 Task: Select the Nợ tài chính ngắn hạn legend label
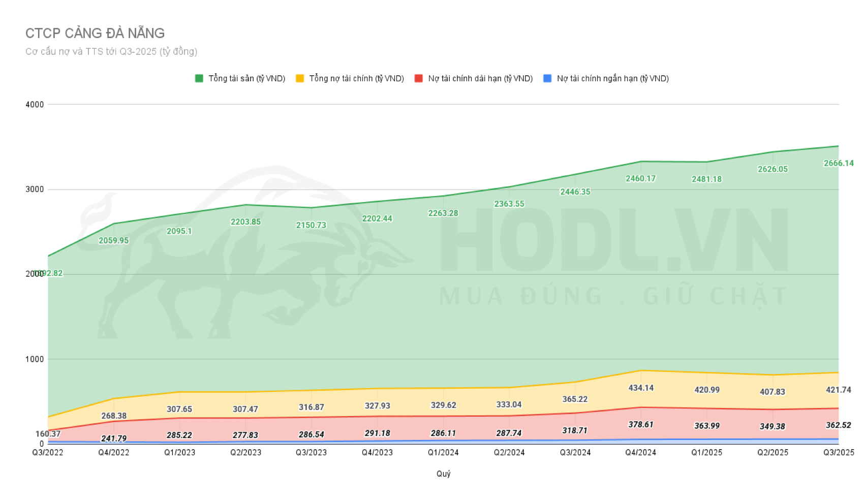point(612,78)
